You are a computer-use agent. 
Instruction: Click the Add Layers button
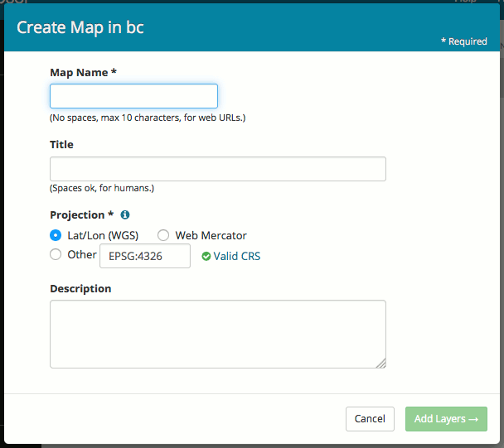446,419
